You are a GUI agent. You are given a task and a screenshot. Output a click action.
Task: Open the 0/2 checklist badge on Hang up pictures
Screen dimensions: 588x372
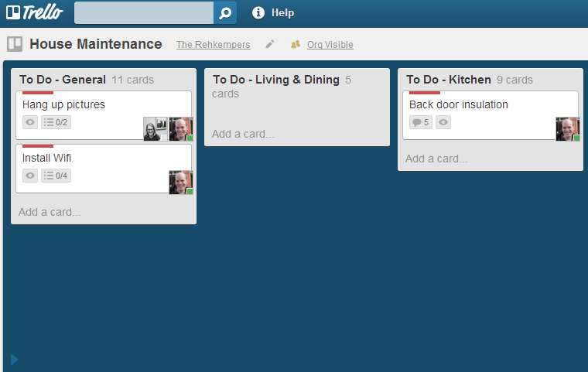click(x=56, y=122)
